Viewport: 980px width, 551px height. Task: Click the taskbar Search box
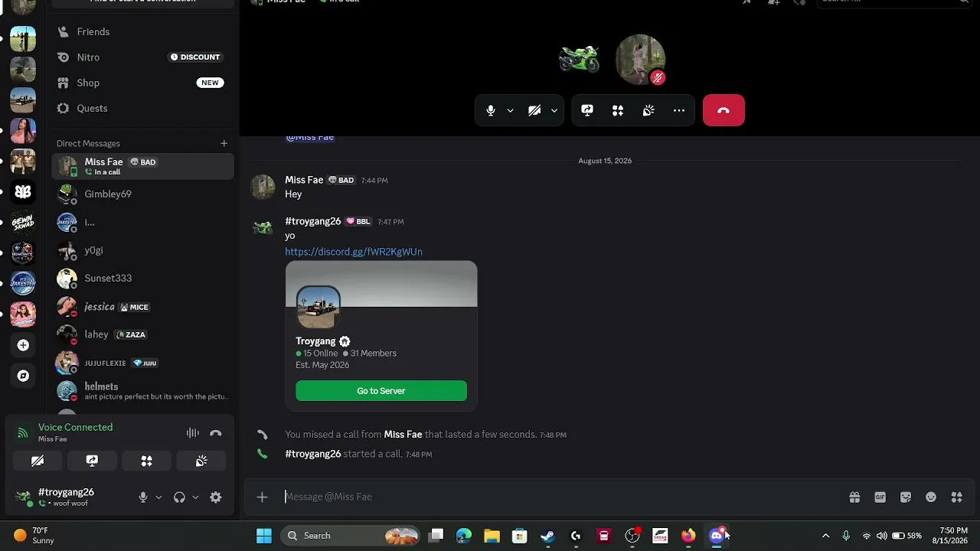click(351, 536)
